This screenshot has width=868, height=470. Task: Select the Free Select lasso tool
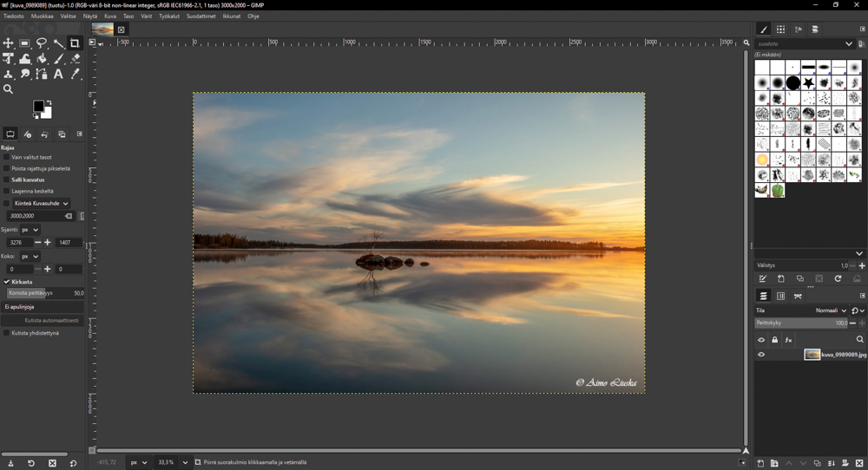click(x=42, y=43)
